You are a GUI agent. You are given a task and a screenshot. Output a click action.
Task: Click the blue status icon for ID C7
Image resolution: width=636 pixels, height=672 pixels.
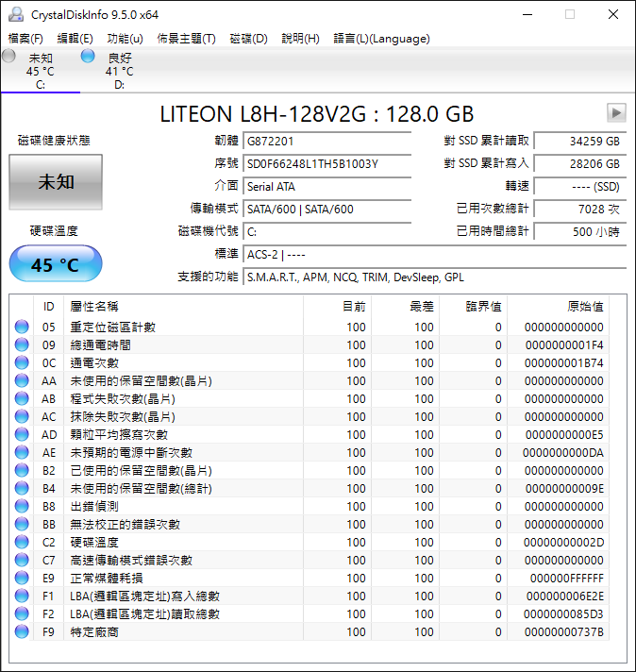[x=22, y=560]
